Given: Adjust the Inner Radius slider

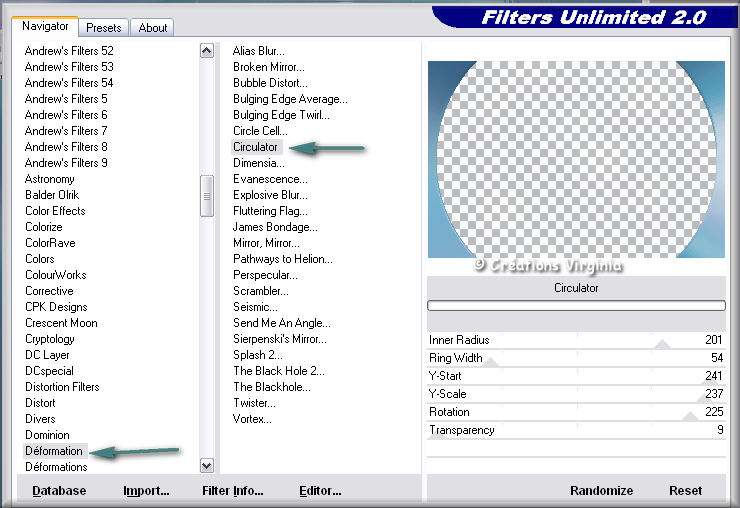Looking at the screenshot, I should pyautogui.click(x=576, y=340).
